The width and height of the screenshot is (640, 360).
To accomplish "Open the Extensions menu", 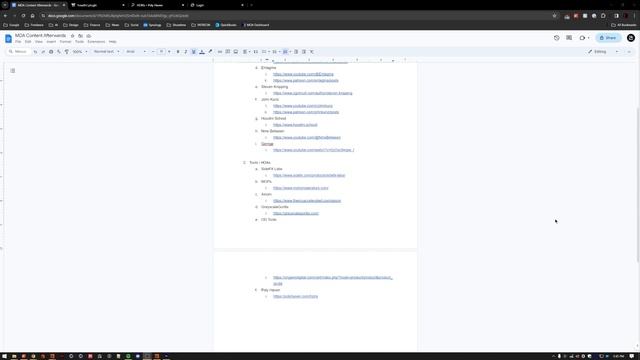I will (x=96, y=42).
